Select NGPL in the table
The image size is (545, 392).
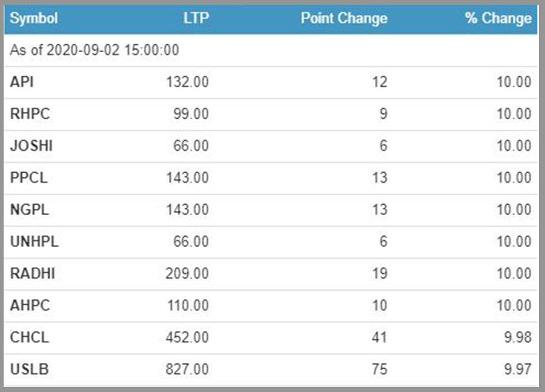29,210
